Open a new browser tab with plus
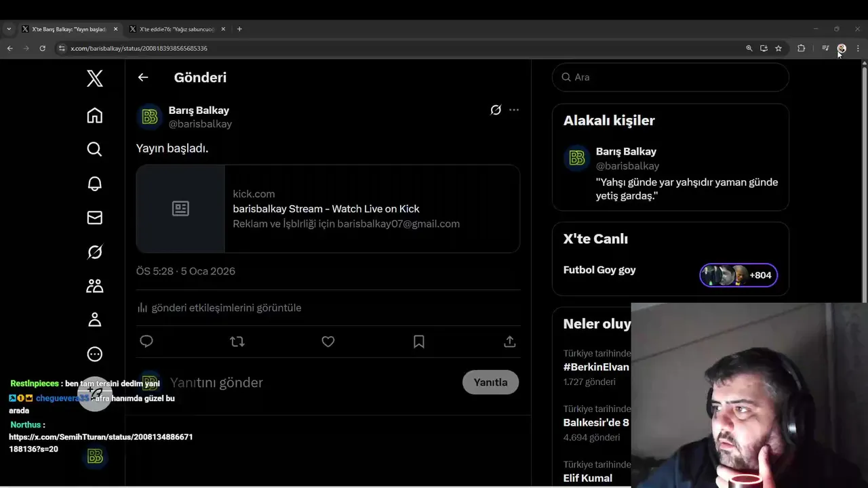 point(239,29)
